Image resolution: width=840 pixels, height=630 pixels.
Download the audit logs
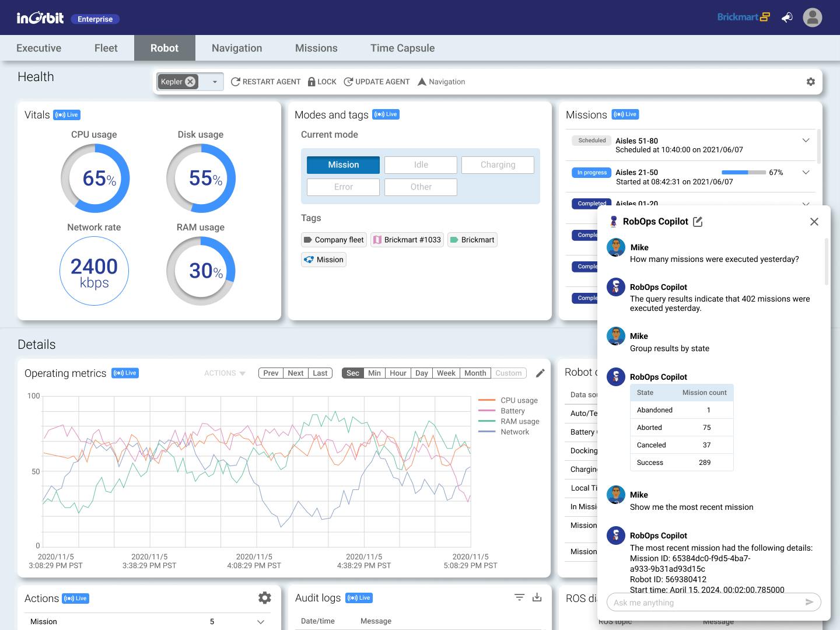[x=537, y=597]
